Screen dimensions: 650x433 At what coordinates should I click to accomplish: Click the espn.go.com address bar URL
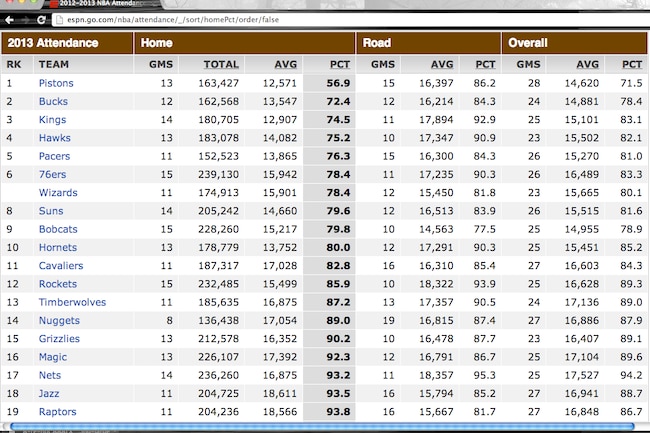point(173,19)
